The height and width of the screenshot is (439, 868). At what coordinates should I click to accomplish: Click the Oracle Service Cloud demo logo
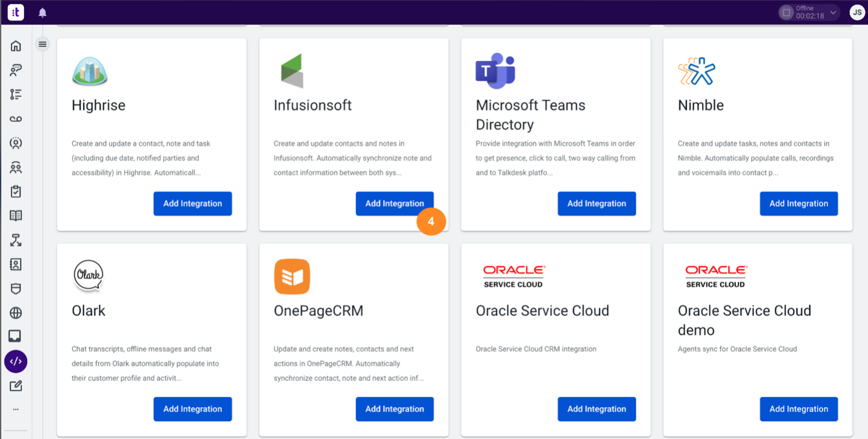click(716, 276)
